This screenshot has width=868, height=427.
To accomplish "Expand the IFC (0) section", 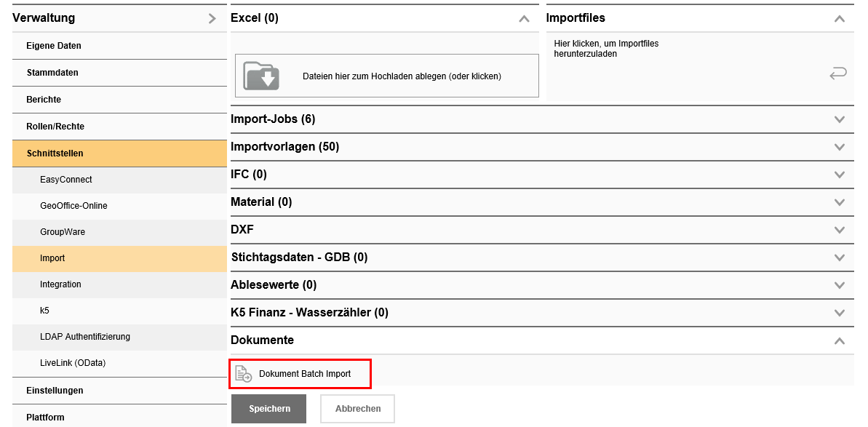I will (840, 175).
